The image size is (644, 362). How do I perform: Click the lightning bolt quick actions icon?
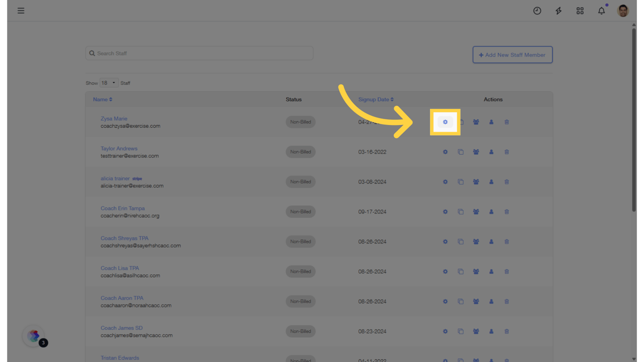pyautogui.click(x=559, y=10)
